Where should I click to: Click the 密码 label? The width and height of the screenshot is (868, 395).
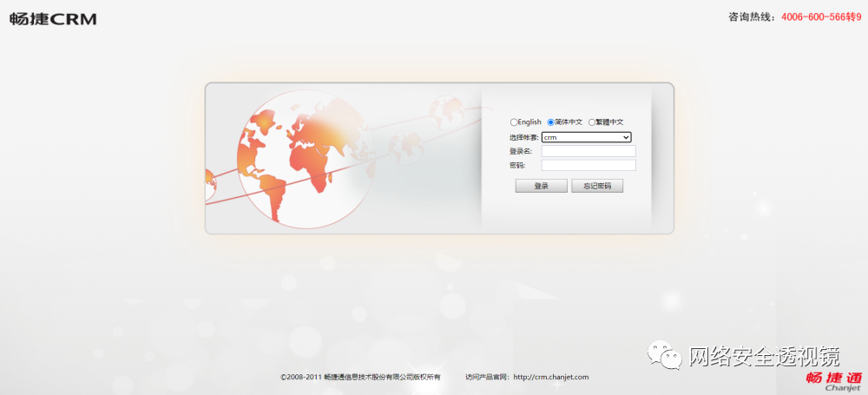[x=517, y=165]
